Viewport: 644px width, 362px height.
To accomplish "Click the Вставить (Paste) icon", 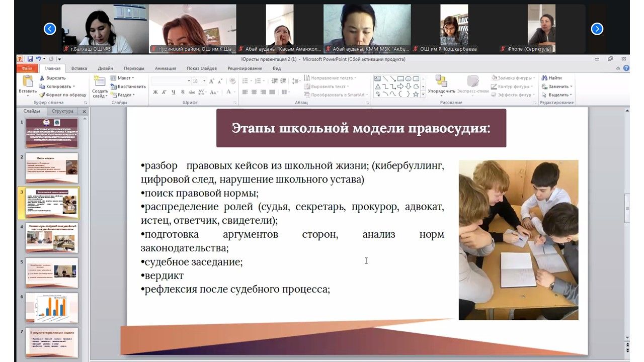I will (x=28, y=81).
